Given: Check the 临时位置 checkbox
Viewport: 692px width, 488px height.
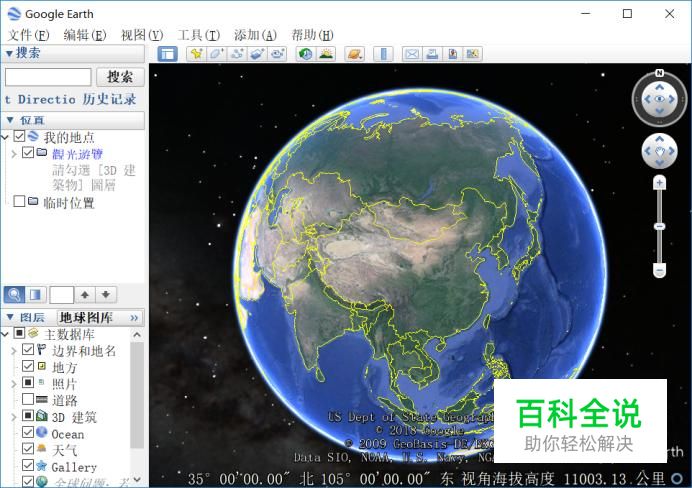Looking at the screenshot, I should [19, 201].
